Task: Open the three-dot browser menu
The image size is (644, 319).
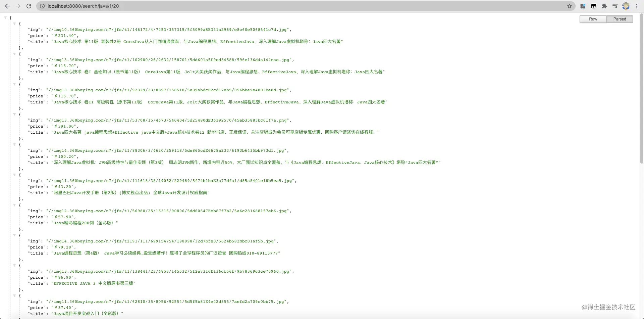Action: 637,6
